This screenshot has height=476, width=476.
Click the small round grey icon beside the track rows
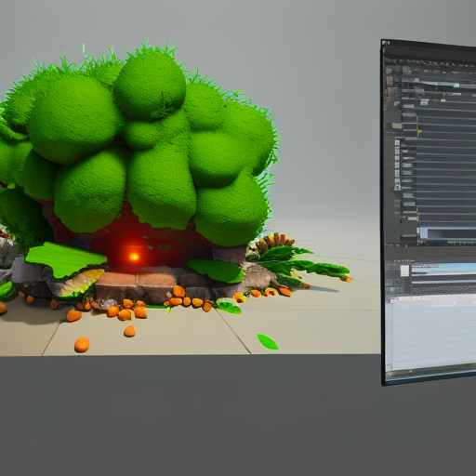click(x=397, y=103)
